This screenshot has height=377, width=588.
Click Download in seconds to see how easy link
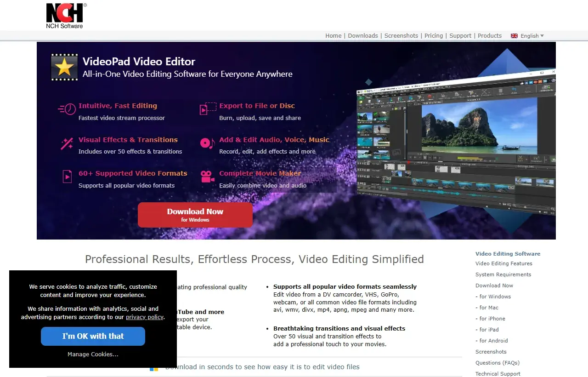point(262,367)
